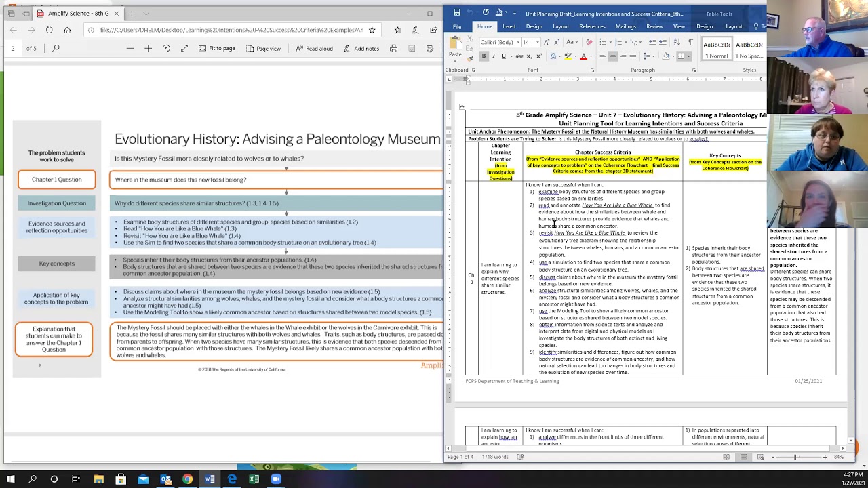Open the Numbering list dropdown arrow
This screenshot has width=868, height=488.
pos(626,42)
